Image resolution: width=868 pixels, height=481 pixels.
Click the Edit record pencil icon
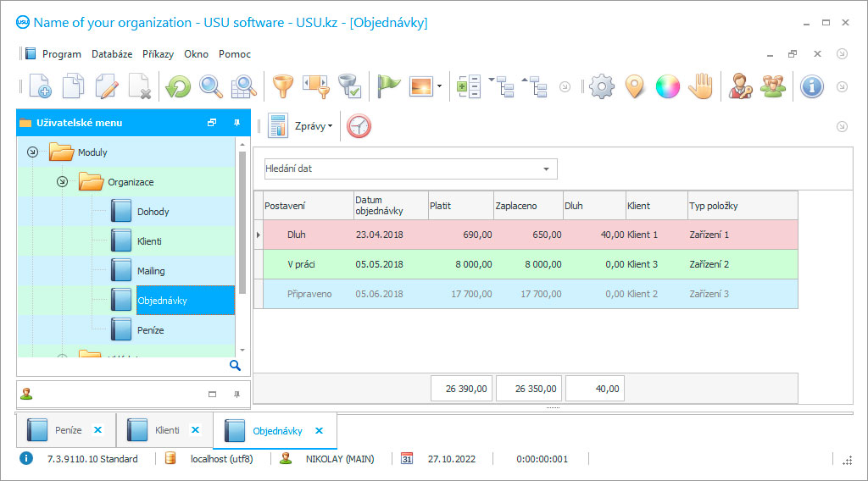pos(106,86)
